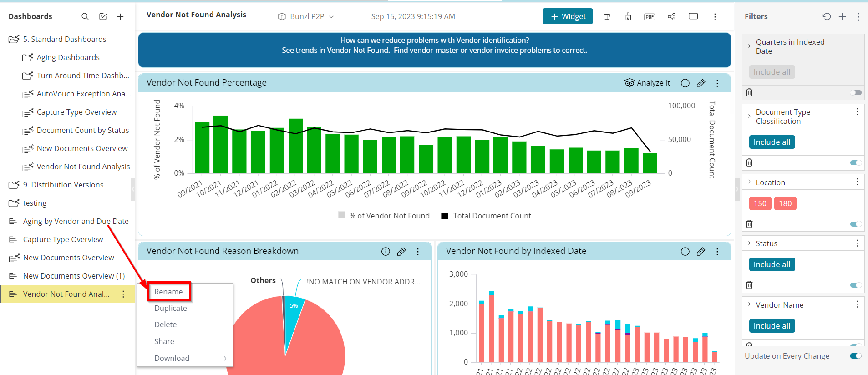Image resolution: width=868 pixels, height=375 pixels.
Task: Click the text widget T icon
Action: click(x=607, y=17)
